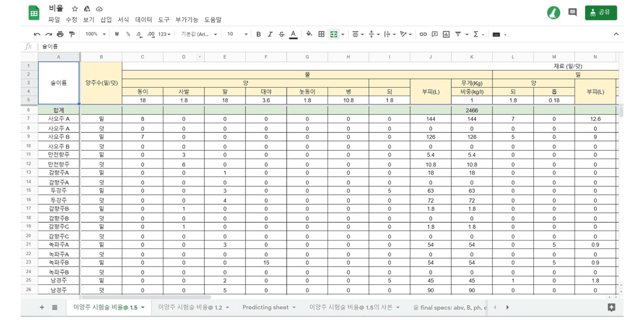Toggle italic formatting
Viewport: 644px width, 320px height.
pyautogui.click(x=270, y=34)
